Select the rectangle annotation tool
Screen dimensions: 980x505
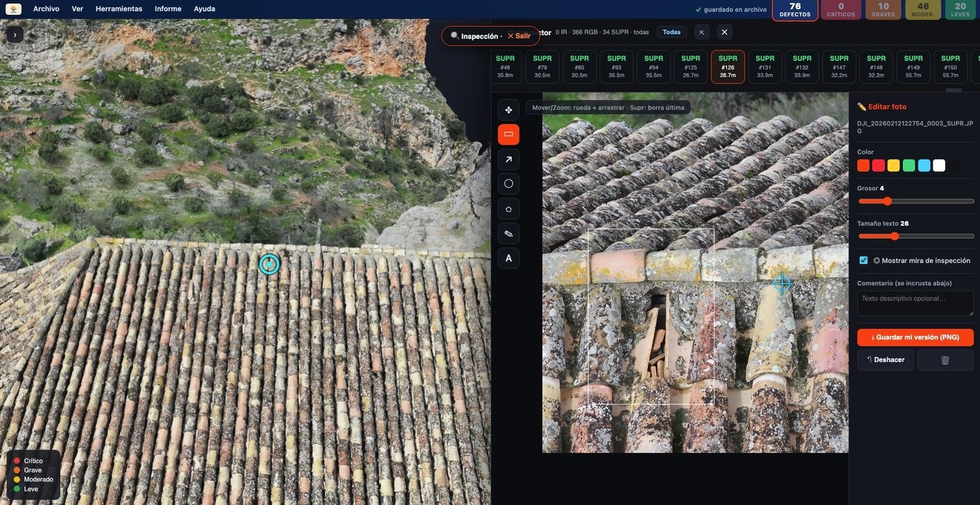click(x=508, y=134)
